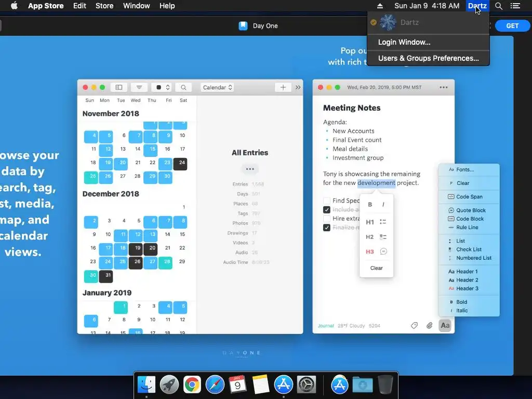The height and width of the screenshot is (399, 532).
Task: Add a new entry with the plus button
Action: [283, 87]
